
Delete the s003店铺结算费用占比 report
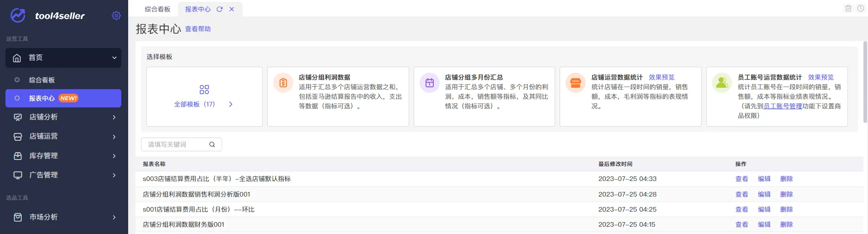tap(786, 179)
